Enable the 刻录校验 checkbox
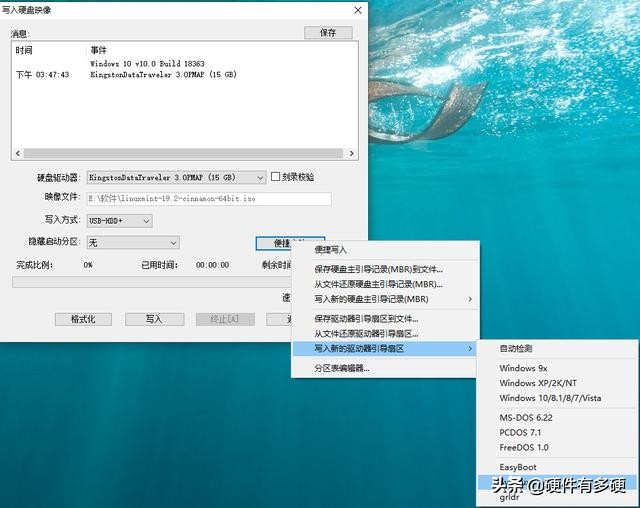 276,177
